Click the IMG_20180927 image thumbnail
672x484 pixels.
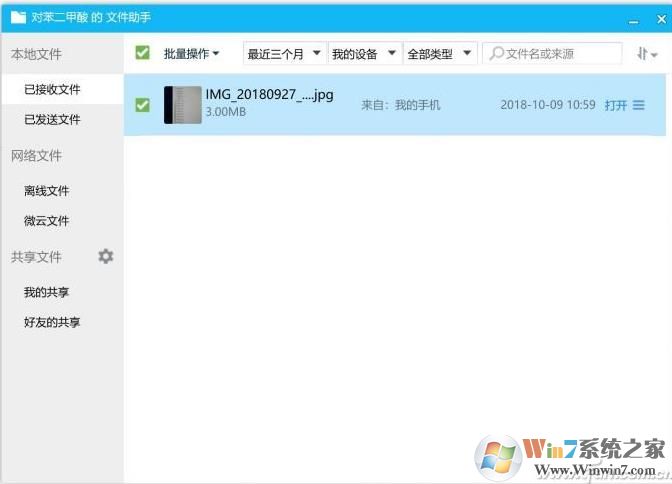point(183,105)
